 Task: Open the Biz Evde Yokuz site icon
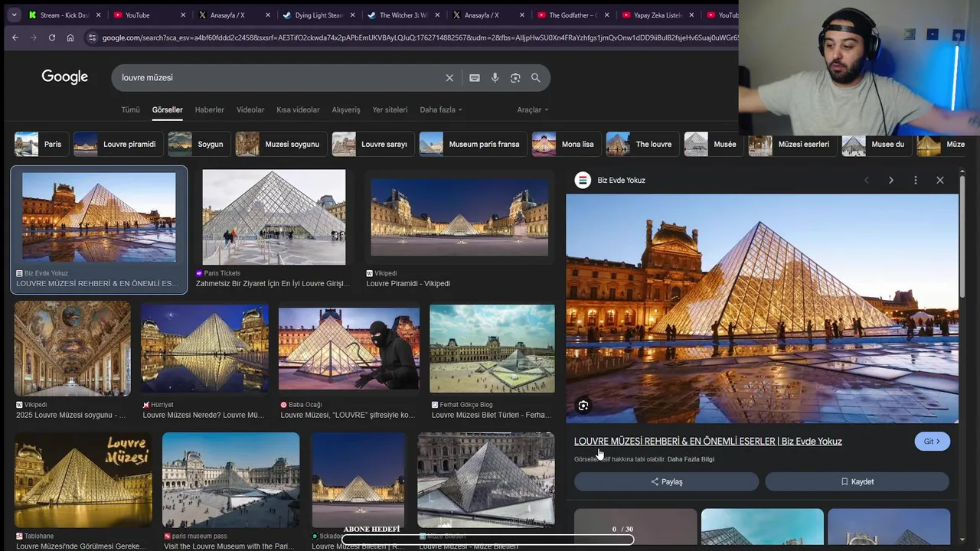[x=583, y=181]
